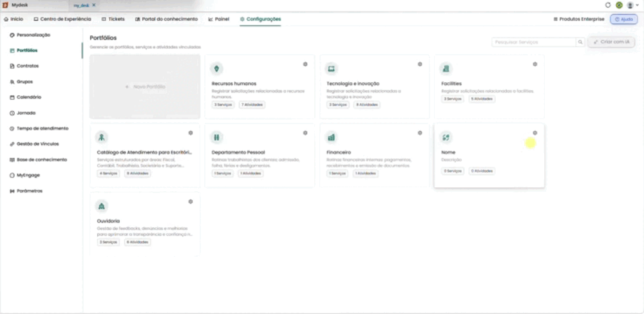The height and width of the screenshot is (314, 644).
Task: Click the Facilities card title
Action: [x=451, y=83]
